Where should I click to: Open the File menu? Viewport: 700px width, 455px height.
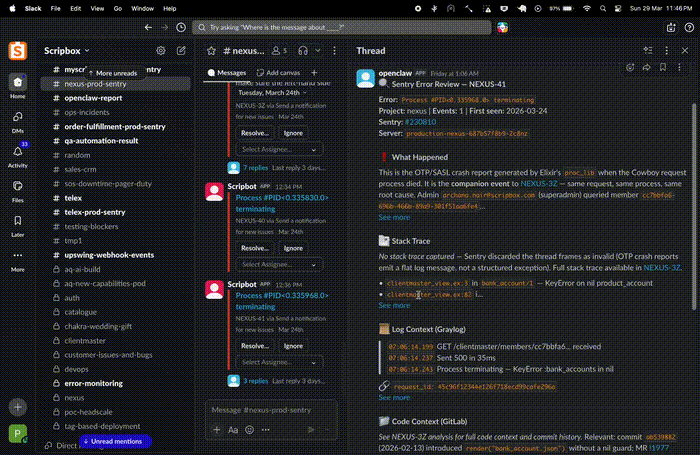point(55,8)
